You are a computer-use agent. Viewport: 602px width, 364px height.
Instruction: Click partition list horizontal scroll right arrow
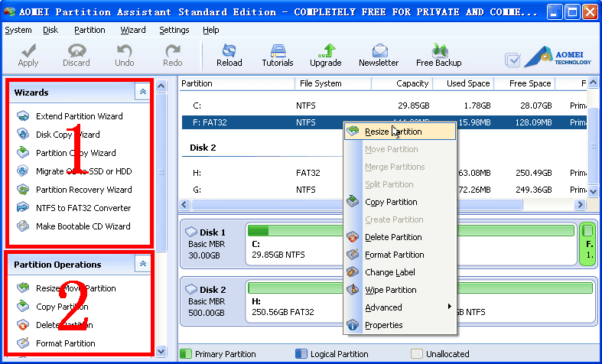(580, 205)
